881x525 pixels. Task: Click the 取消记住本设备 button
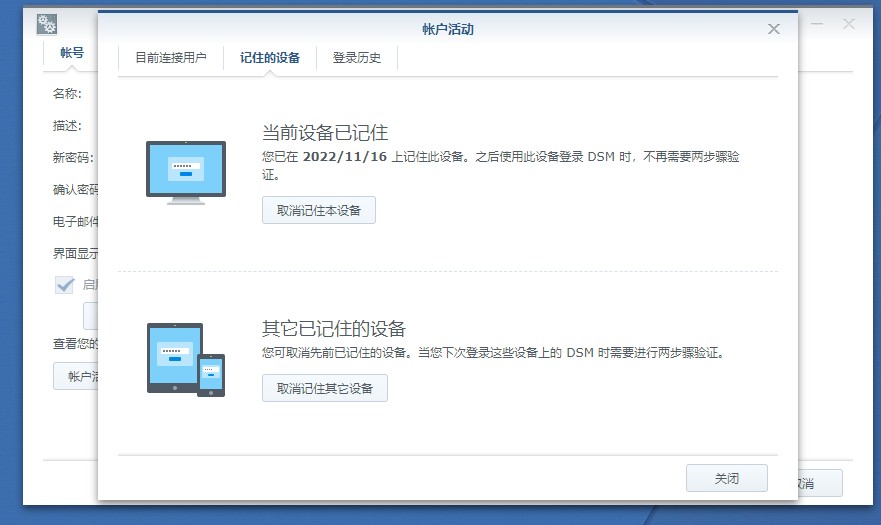(319, 210)
